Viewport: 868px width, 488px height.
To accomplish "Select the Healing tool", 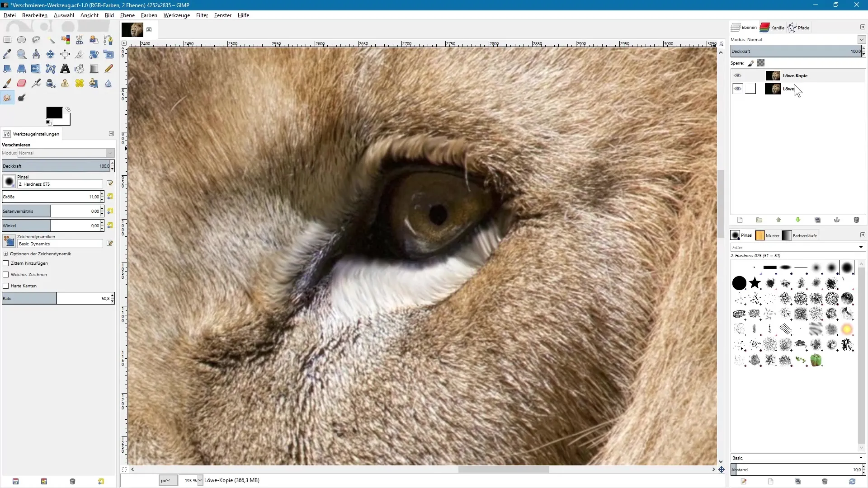I will (80, 83).
